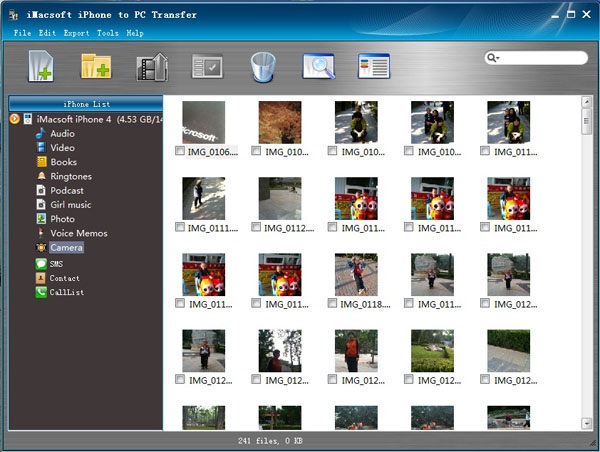Click the export video film icon
Viewport: 600px width, 452px height.
152,66
